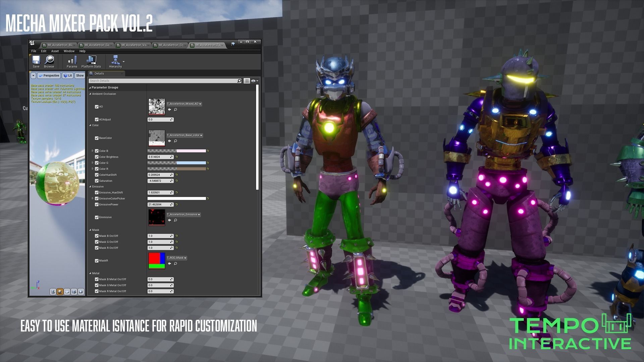
Task: Click the Lit view mode button
Action: point(68,76)
